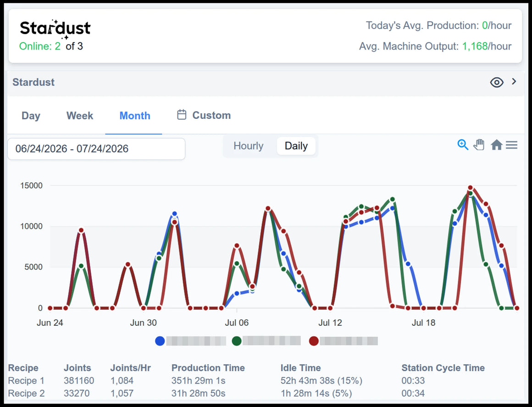Select the Month tab

click(135, 116)
